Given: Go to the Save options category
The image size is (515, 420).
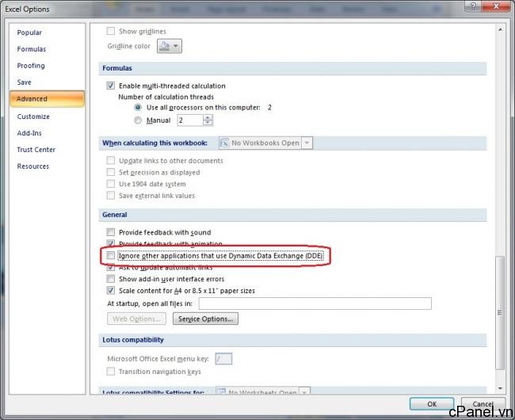Looking at the screenshot, I should pyautogui.click(x=24, y=82).
